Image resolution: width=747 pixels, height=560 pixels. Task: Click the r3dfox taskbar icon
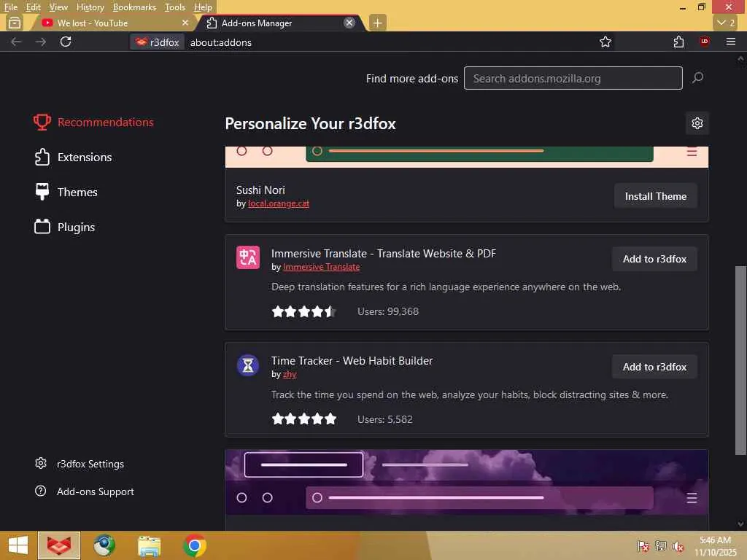click(59, 545)
